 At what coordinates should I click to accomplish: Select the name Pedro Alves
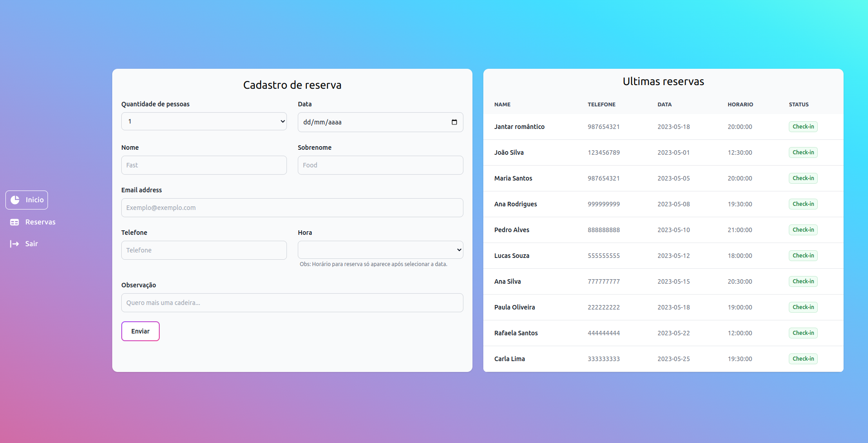(511, 230)
